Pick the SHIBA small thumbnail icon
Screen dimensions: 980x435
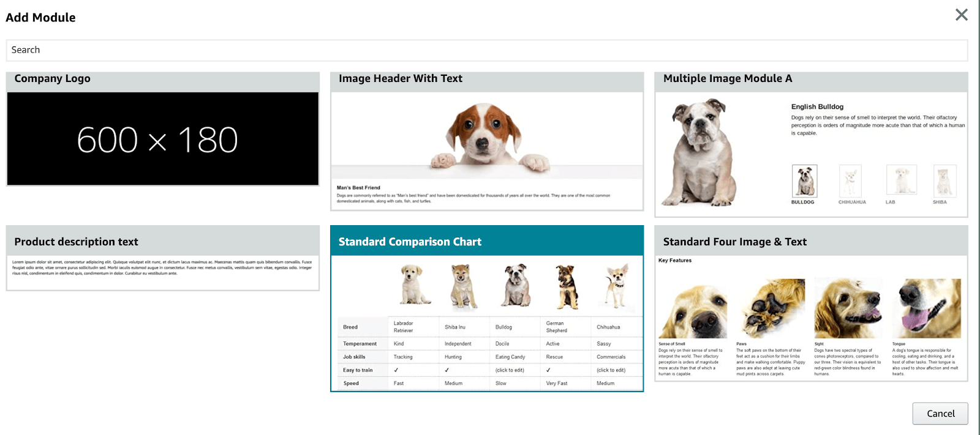coord(944,181)
